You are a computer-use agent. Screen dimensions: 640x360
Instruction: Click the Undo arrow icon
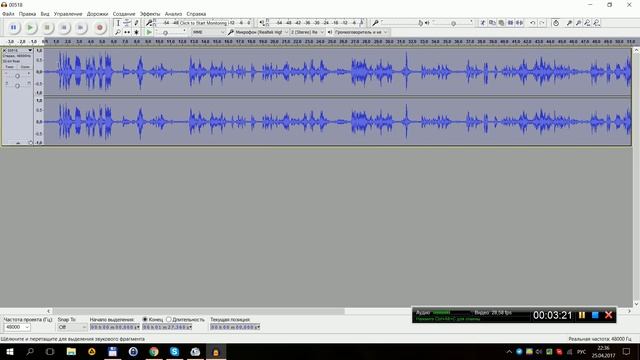point(533,23)
